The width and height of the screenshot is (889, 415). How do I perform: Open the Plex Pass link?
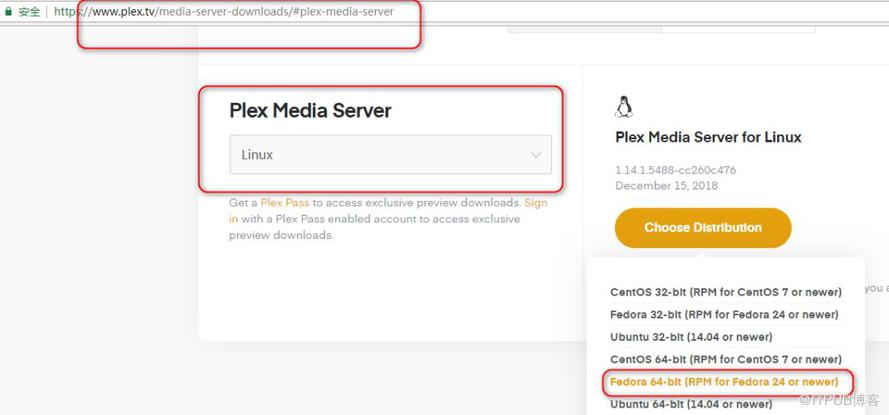coord(285,202)
